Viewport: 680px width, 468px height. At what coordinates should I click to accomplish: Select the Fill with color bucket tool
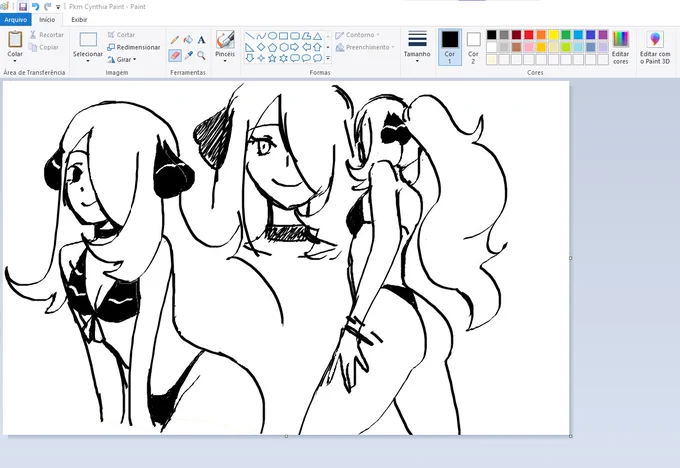(x=188, y=40)
